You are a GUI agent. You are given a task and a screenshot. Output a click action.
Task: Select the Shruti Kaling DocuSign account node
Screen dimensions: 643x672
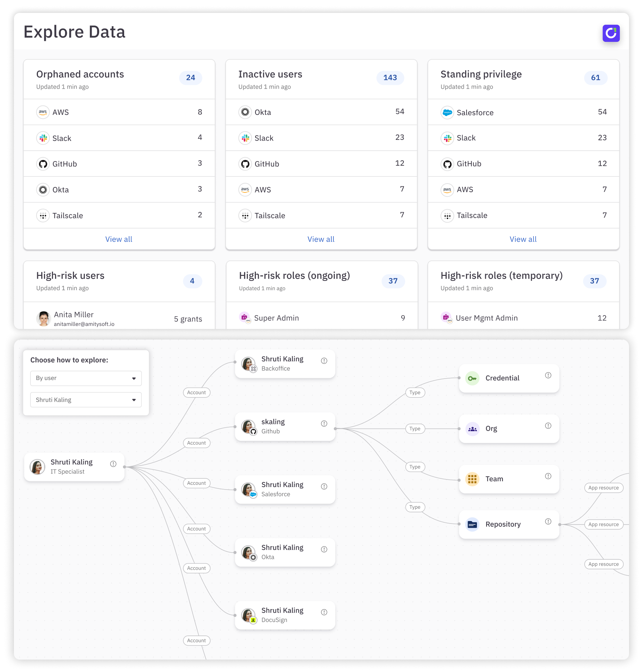point(285,615)
